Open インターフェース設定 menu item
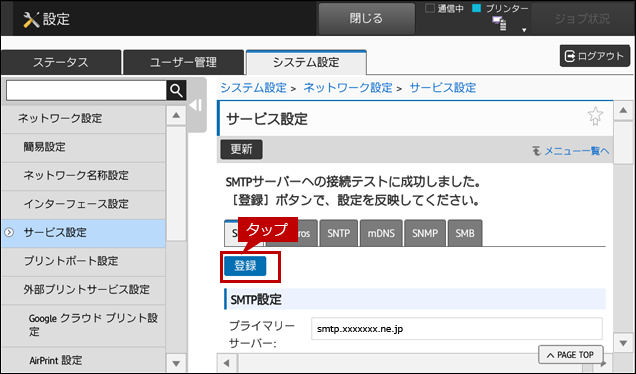 coord(84,204)
